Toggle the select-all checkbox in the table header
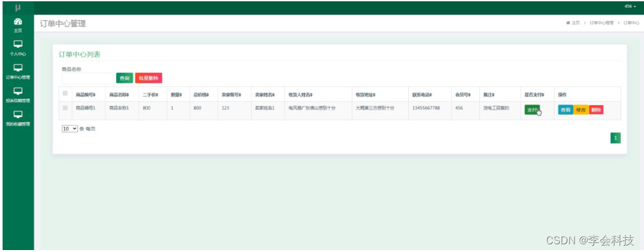 pyautogui.click(x=65, y=93)
